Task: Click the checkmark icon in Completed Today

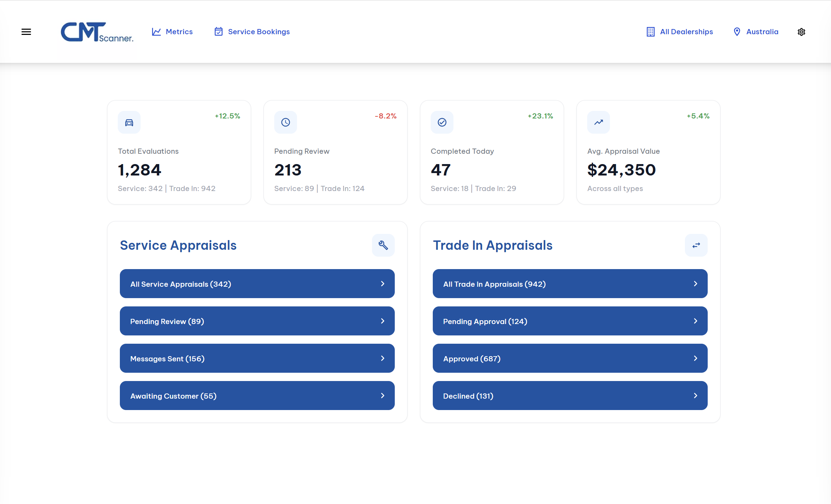Action: tap(442, 122)
